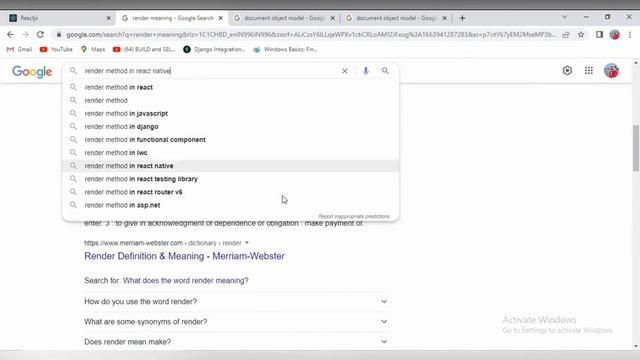Open the Maps bookmark
Image resolution: width=640 pixels, height=360 pixels.
click(x=93, y=49)
